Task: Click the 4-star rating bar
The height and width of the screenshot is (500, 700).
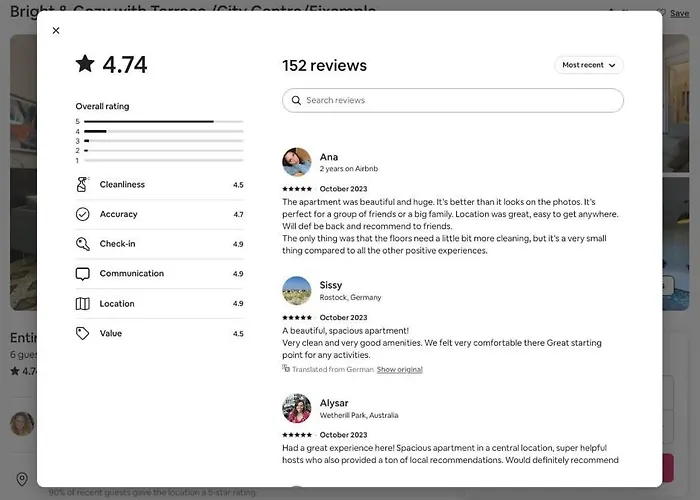Action: [x=163, y=131]
